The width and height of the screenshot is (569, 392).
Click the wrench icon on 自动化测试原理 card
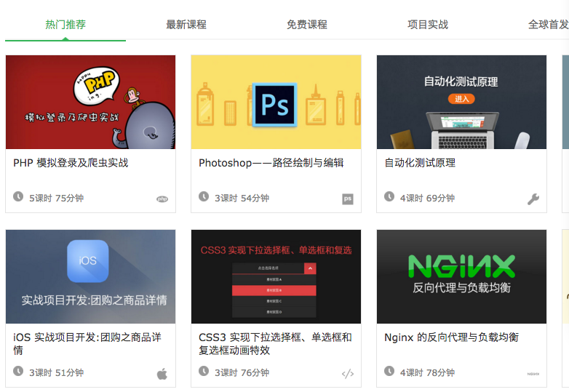point(533,199)
